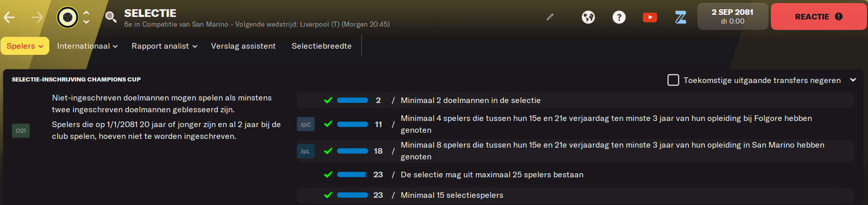Open the Selectiebreedte tab

coord(322,46)
